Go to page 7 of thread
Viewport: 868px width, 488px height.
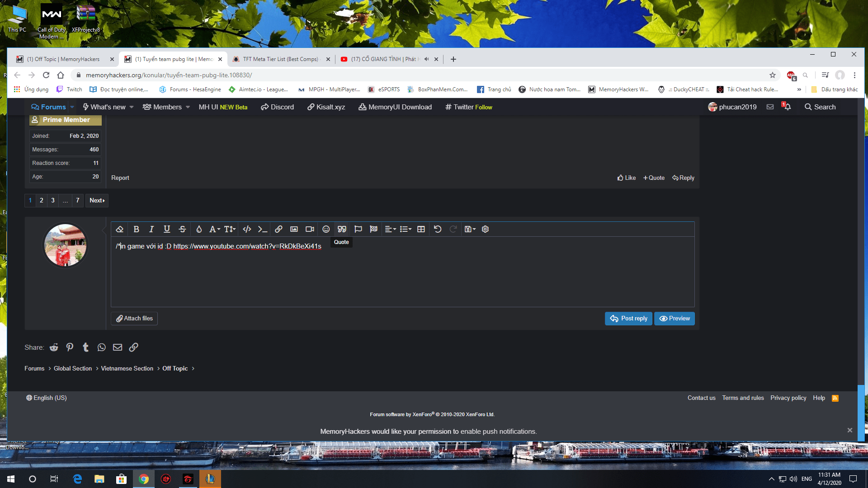coord(78,200)
